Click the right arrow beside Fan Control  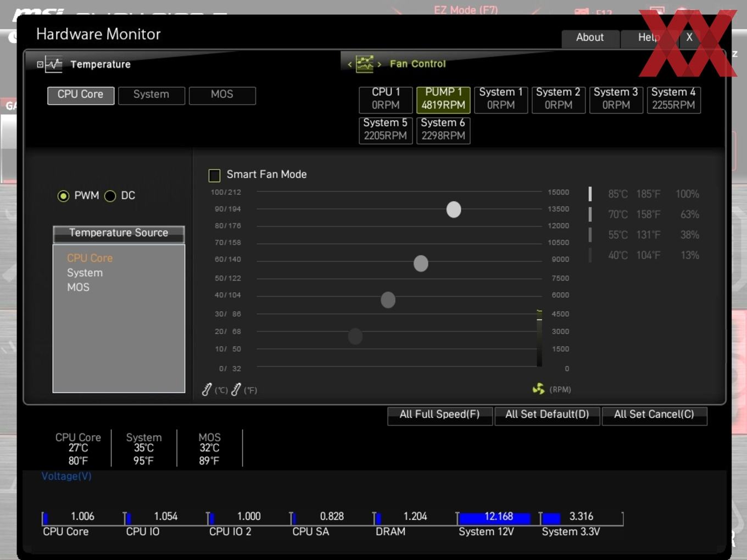coord(379,64)
